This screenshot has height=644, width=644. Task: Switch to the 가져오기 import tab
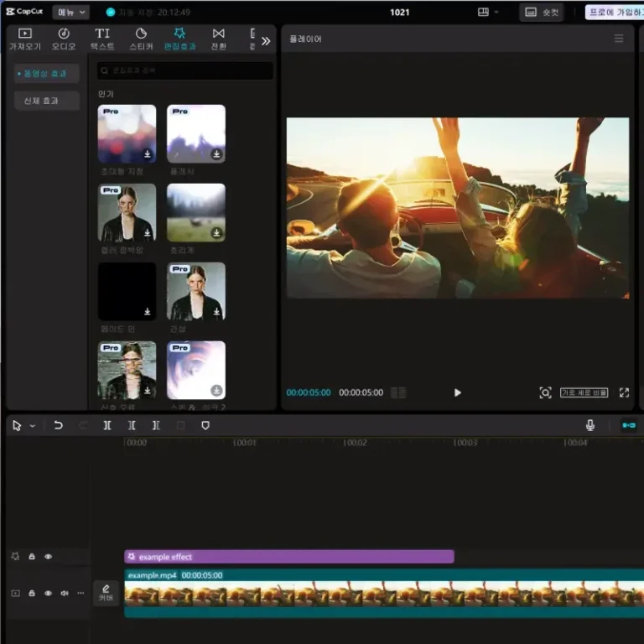(25, 39)
